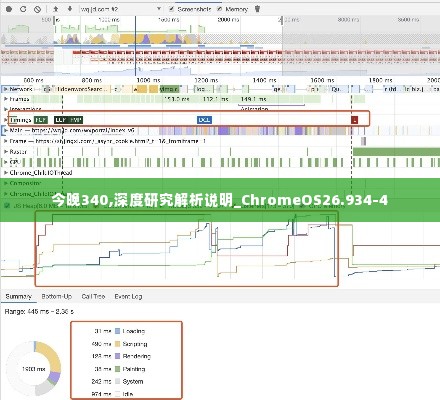Expand the Chrome_ChildIOThread track
The width and height of the screenshot is (440, 400).
(6, 173)
